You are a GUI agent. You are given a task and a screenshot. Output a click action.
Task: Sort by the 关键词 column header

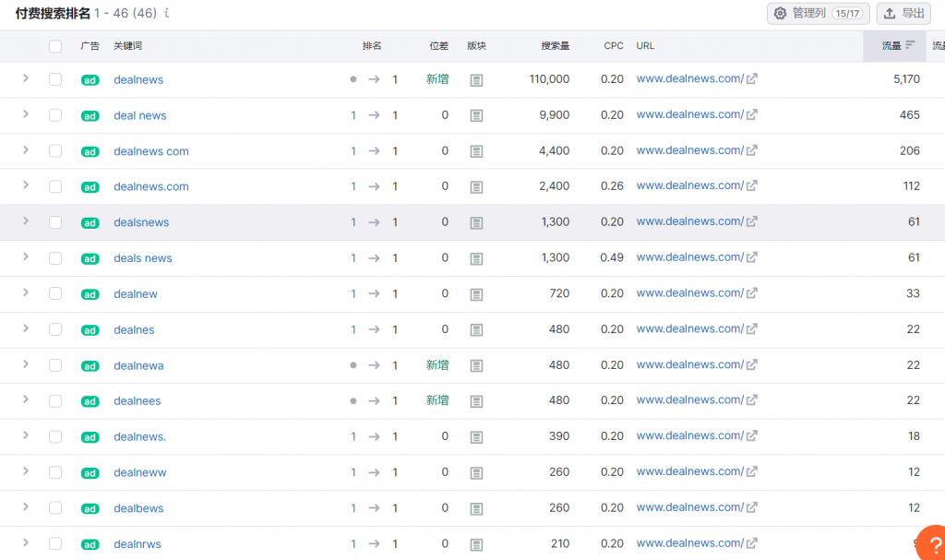click(127, 46)
